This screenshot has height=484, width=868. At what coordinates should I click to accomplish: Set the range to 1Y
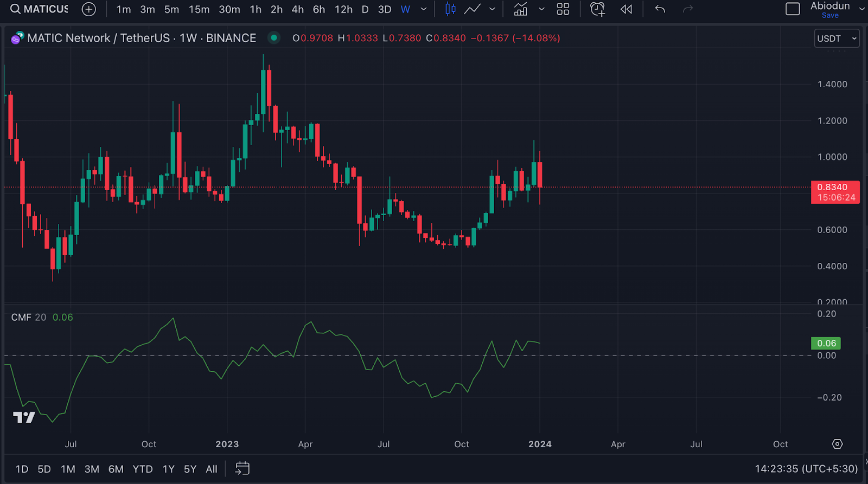click(168, 469)
